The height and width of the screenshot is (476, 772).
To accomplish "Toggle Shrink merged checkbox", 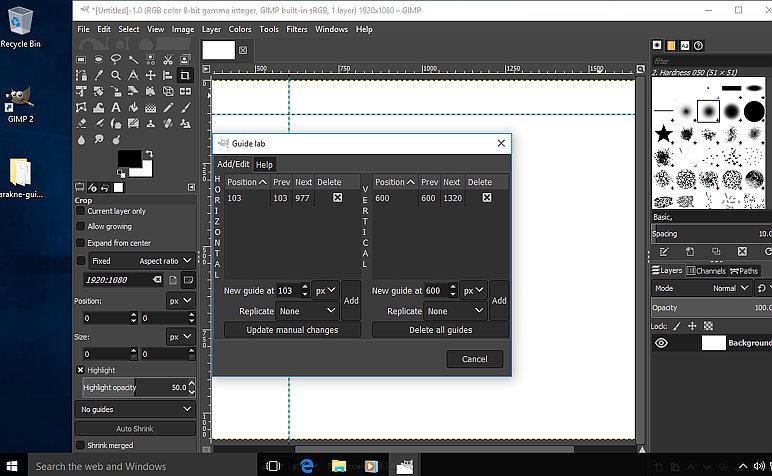I will 81,445.
